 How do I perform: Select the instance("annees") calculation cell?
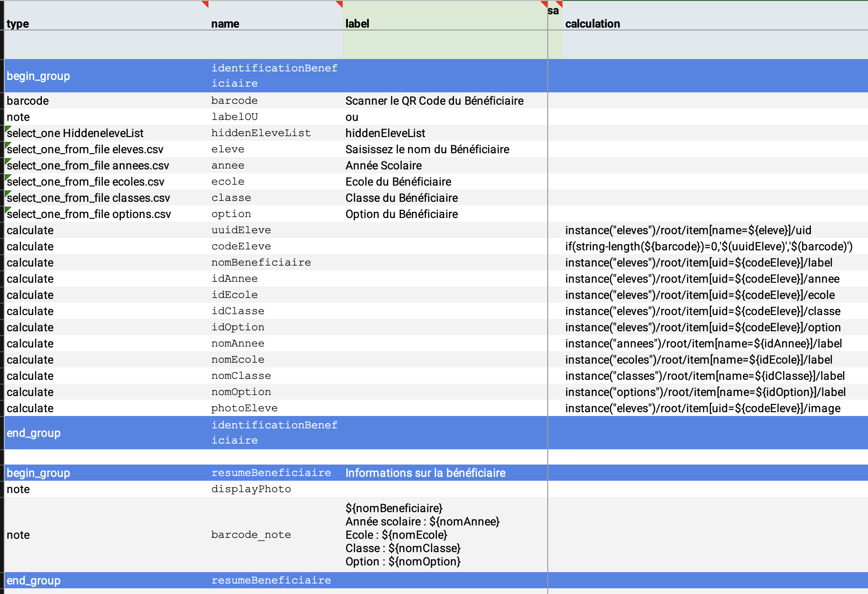tap(715, 343)
